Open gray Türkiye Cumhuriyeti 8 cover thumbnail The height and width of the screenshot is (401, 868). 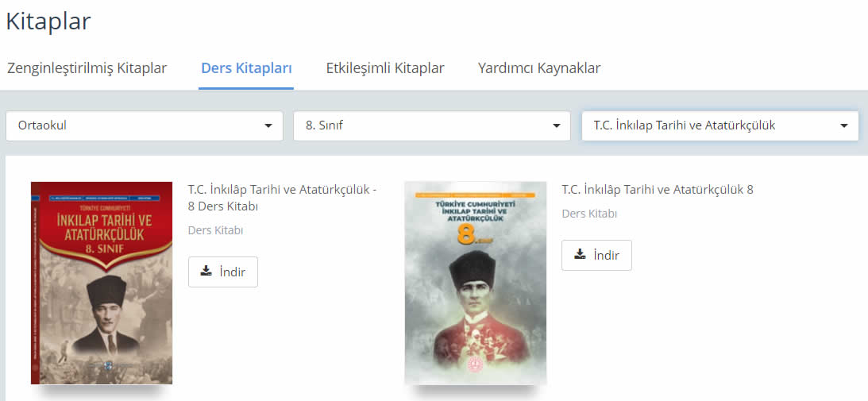tap(476, 283)
